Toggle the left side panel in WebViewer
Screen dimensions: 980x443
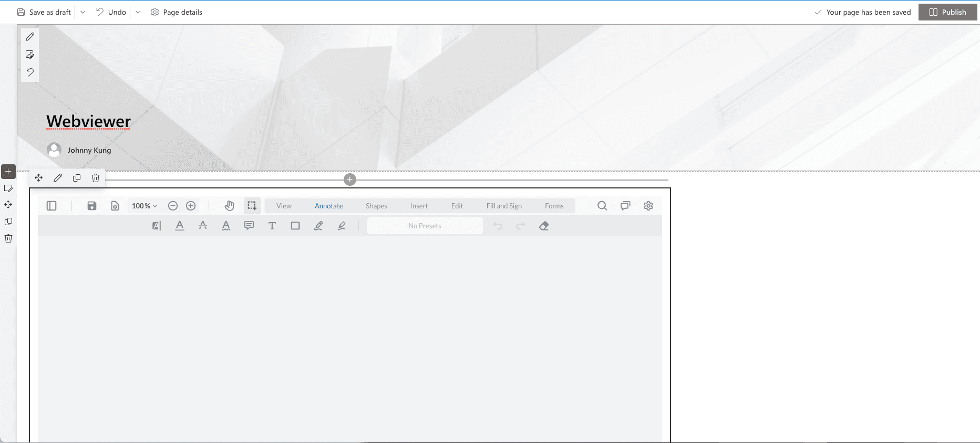(x=51, y=206)
